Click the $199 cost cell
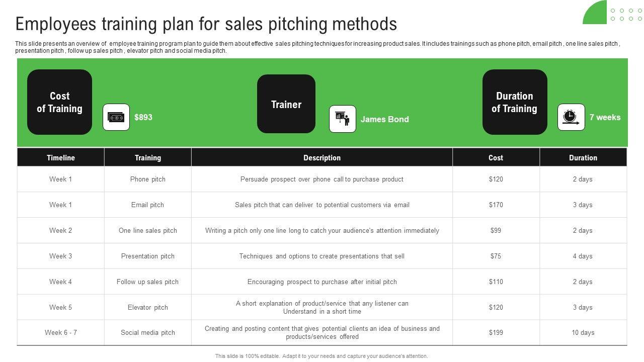 496,332
